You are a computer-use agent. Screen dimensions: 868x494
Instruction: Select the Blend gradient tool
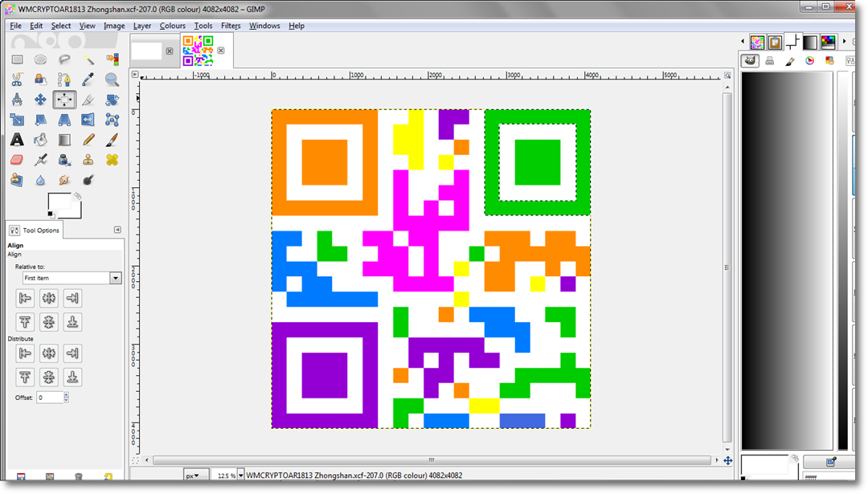[64, 140]
